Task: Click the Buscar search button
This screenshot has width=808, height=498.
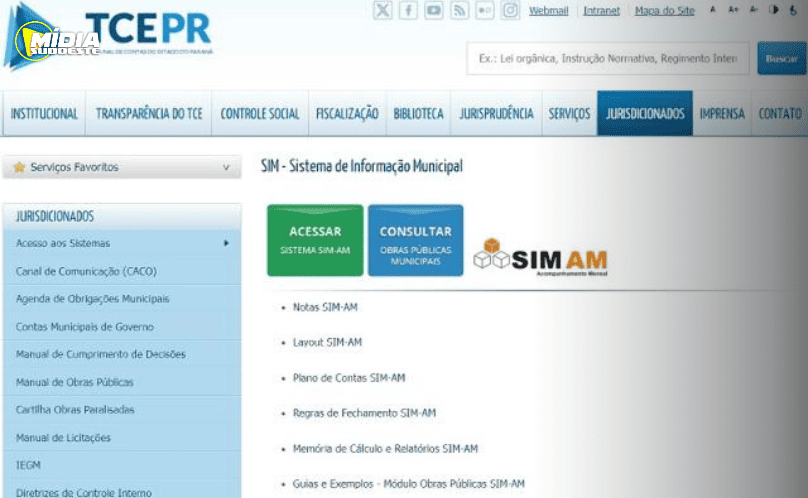Action: pyautogui.click(x=781, y=58)
